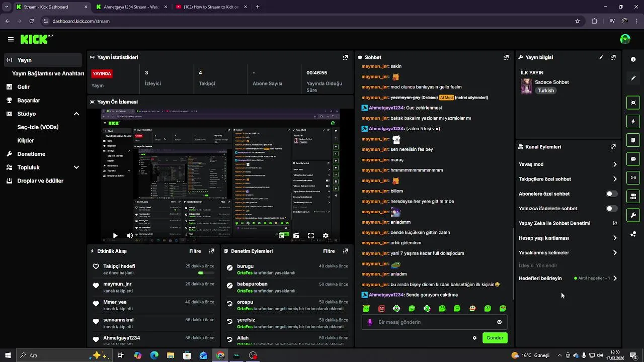
Task: Click the green Gönder button
Action: (x=495, y=338)
